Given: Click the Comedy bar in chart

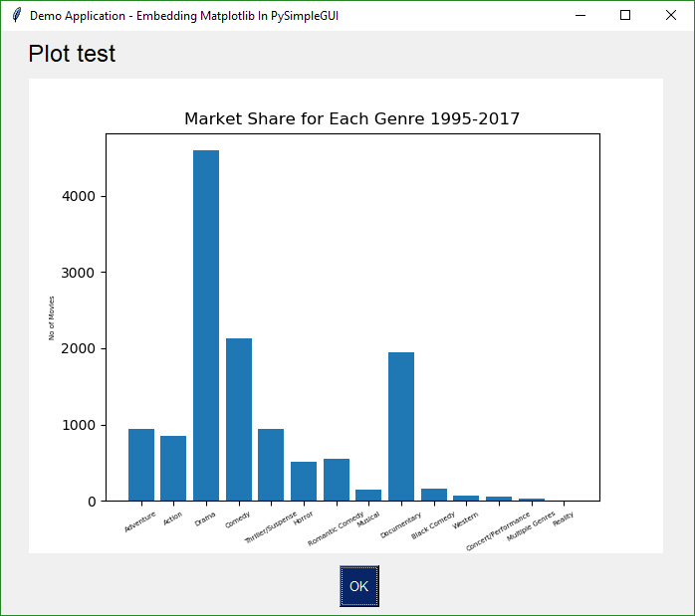Looking at the screenshot, I should coord(239,420).
